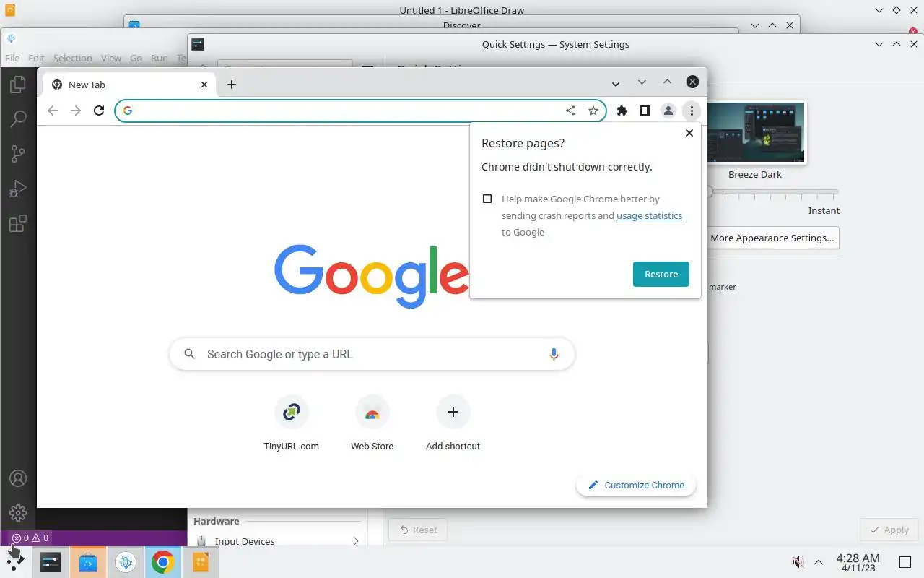Switch to the code editor in the taskbar

pyautogui.click(x=126, y=561)
